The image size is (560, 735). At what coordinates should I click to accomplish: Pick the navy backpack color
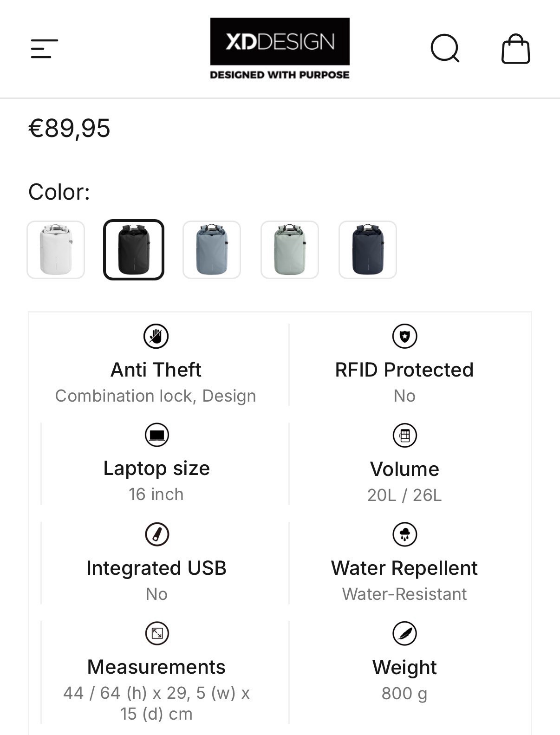coord(368,250)
